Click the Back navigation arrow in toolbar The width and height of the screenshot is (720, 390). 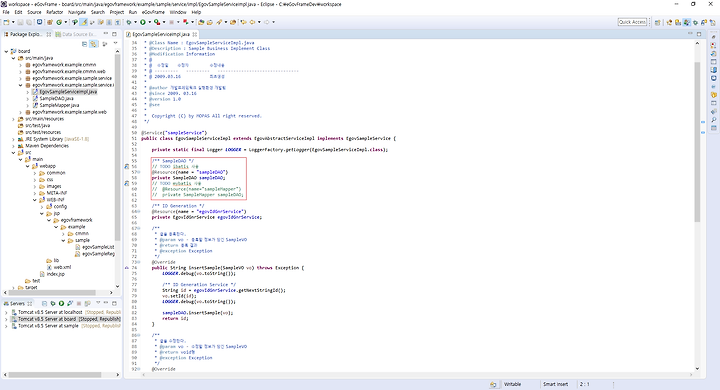pyautogui.click(x=252, y=22)
